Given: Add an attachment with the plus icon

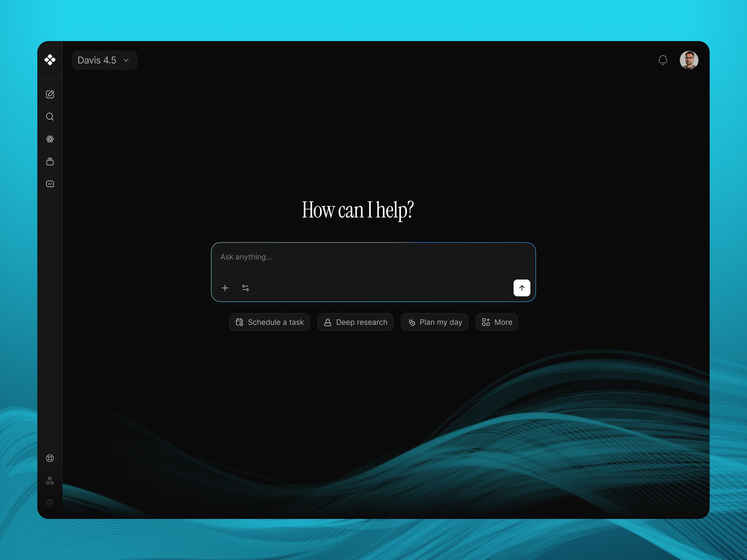Looking at the screenshot, I should (225, 288).
